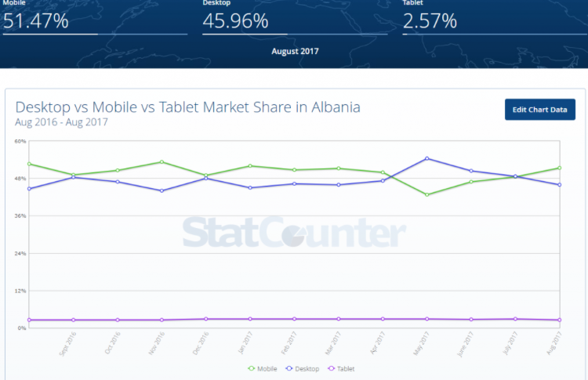Image resolution: width=588 pixels, height=380 pixels.
Task: Click the Desktop line peak at May 2017
Action: (426, 158)
